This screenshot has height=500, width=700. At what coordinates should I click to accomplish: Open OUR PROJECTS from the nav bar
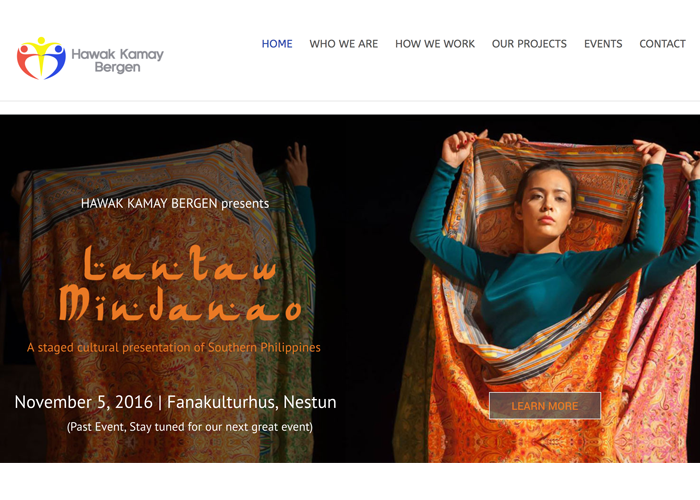(529, 44)
